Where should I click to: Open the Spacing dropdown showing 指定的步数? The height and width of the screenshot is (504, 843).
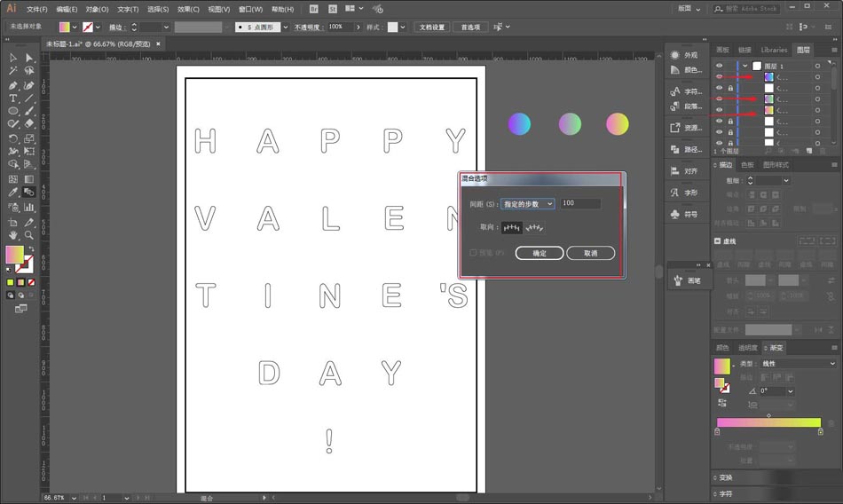(x=527, y=204)
